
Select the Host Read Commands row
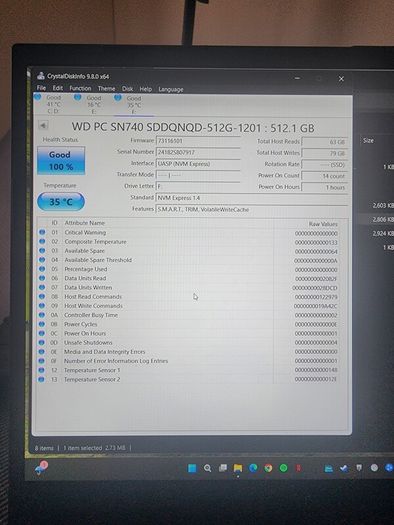point(188,297)
